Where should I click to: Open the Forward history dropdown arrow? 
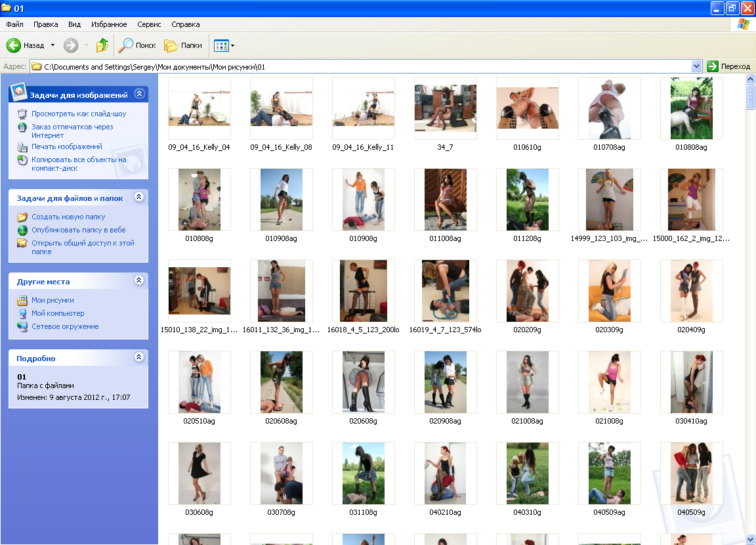point(87,45)
